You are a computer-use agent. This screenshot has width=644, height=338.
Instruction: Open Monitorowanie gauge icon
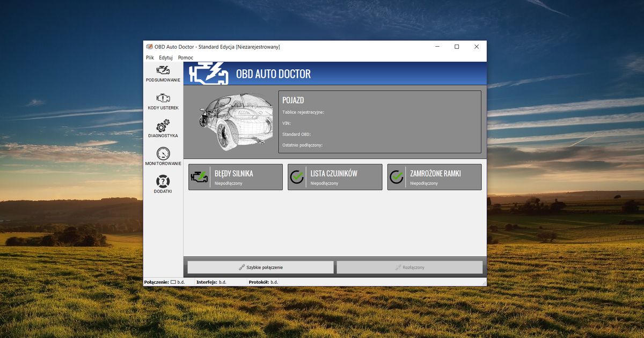[163, 153]
